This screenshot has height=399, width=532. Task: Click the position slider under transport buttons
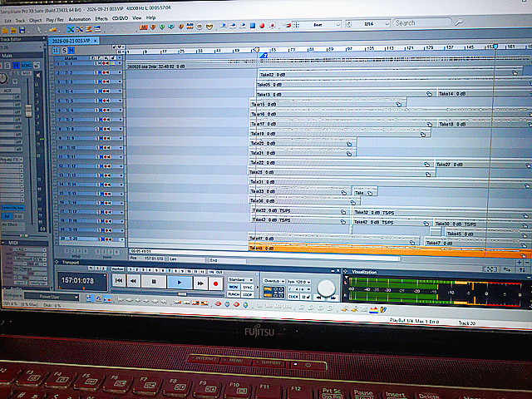pos(181,293)
